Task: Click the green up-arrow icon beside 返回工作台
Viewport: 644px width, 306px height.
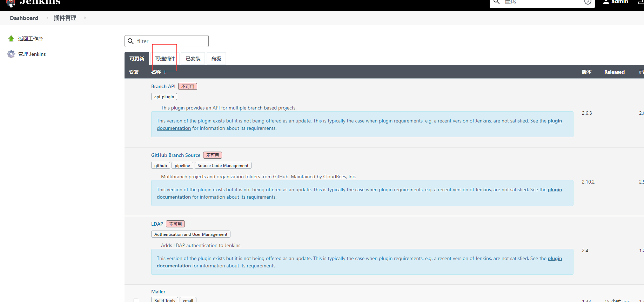Action: tap(11, 39)
